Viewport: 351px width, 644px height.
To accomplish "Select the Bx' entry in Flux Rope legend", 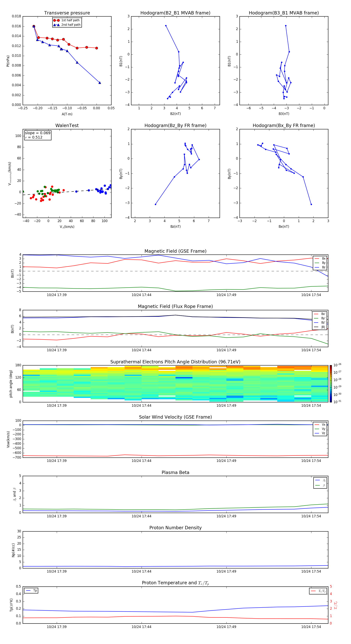I will coord(320,314).
